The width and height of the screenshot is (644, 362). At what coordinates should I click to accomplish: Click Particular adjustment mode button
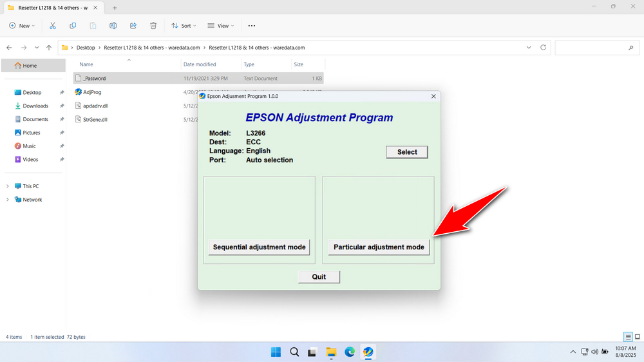tap(379, 247)
